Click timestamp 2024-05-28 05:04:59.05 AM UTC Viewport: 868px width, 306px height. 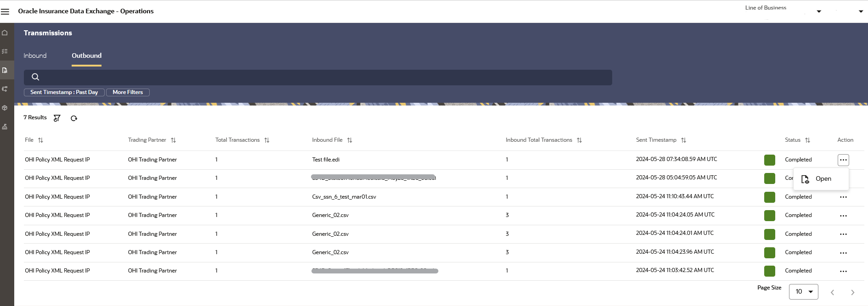coord(676,178)
